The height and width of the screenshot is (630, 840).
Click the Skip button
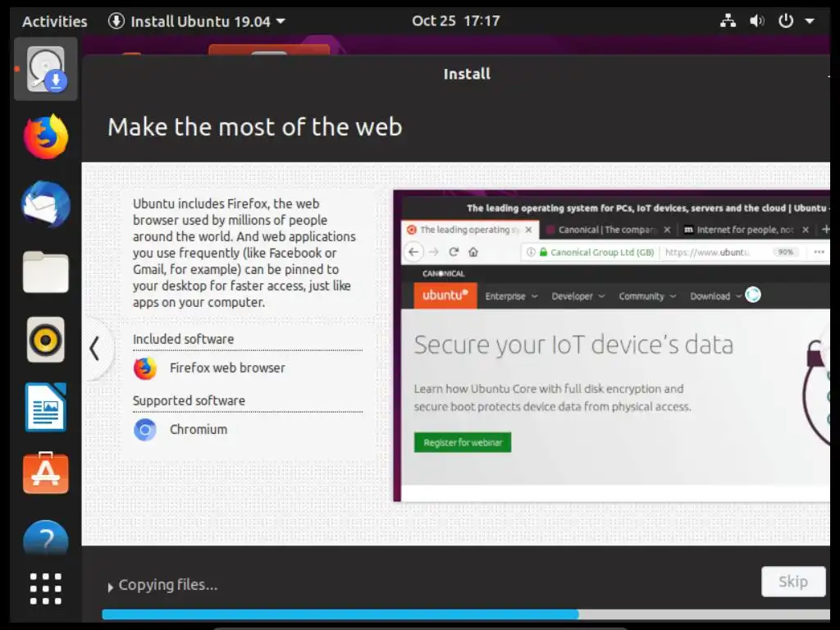click(x=793, y=582)
